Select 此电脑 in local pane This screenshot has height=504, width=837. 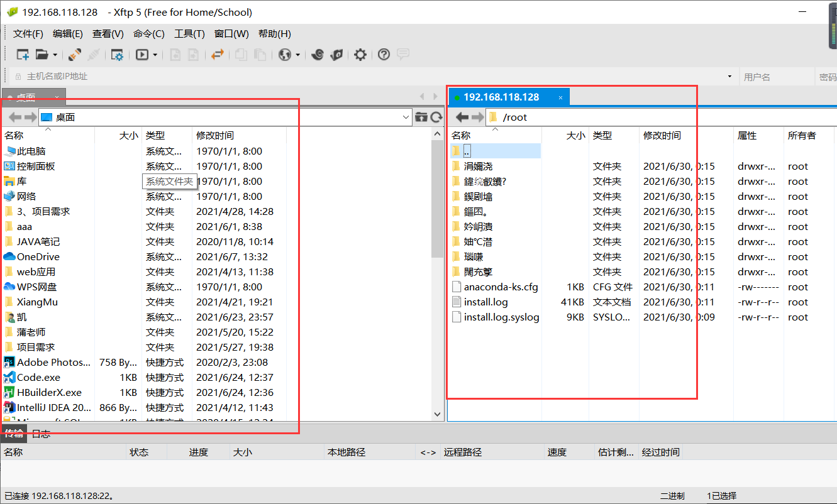tap(25, 151)
